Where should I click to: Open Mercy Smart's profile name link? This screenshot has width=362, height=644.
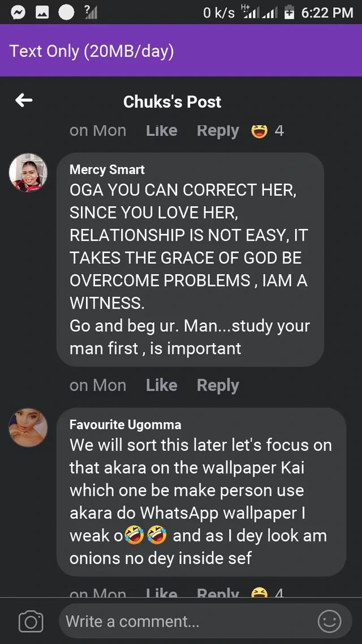point(107,169)
